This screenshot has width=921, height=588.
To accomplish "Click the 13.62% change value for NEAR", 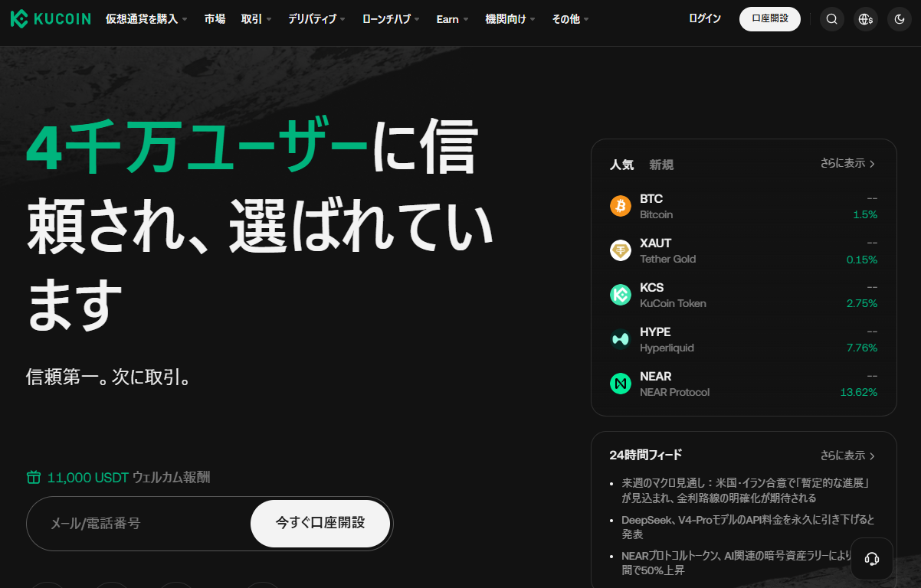I will (x=859, y=392).
